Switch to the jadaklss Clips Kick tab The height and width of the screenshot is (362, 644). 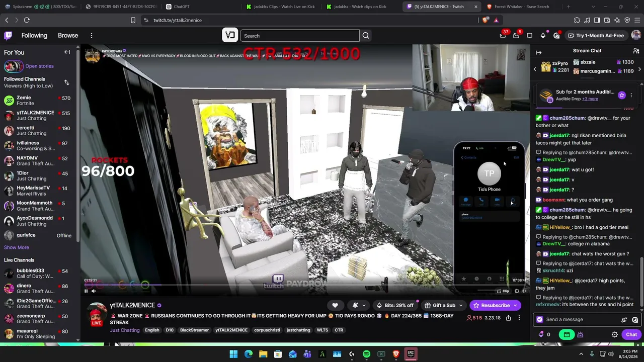282,7
